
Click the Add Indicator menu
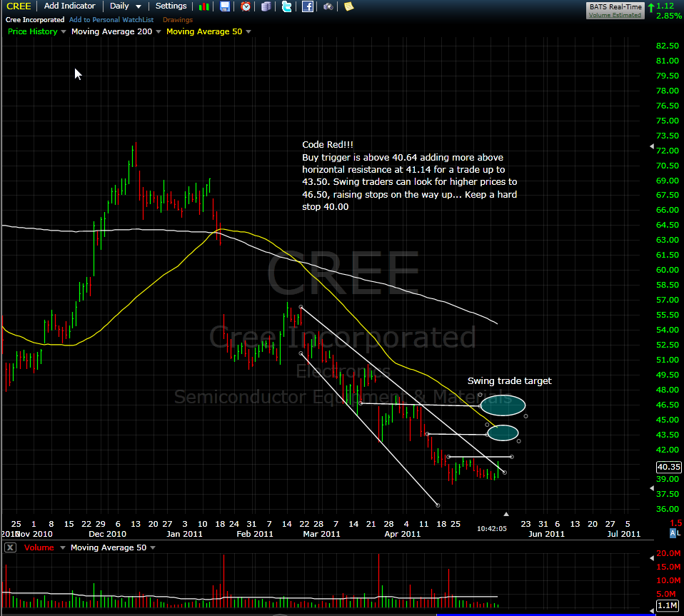coord(69,6)
